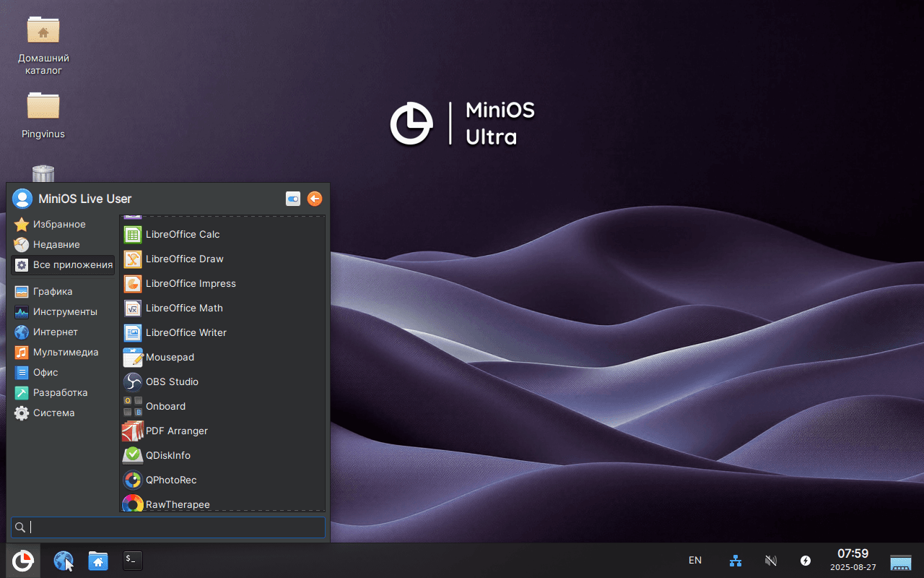Select the Недавние menu section
This screenshot has height=578, width=924.
click(x=56, y=245)
